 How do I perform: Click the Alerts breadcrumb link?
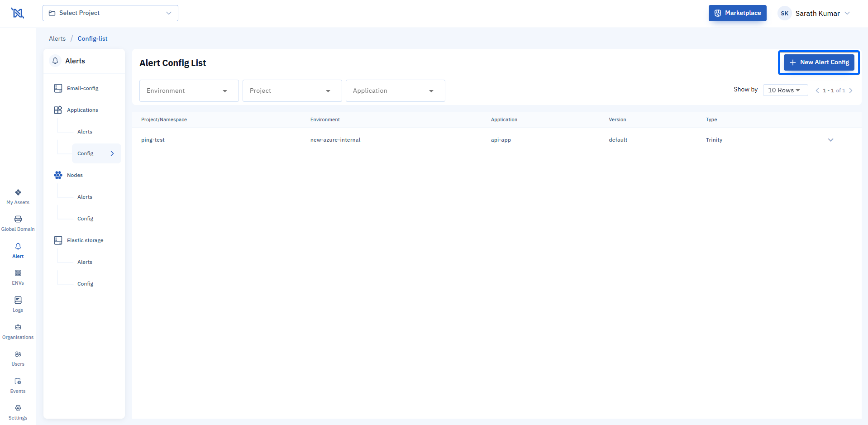click(57, 39)
